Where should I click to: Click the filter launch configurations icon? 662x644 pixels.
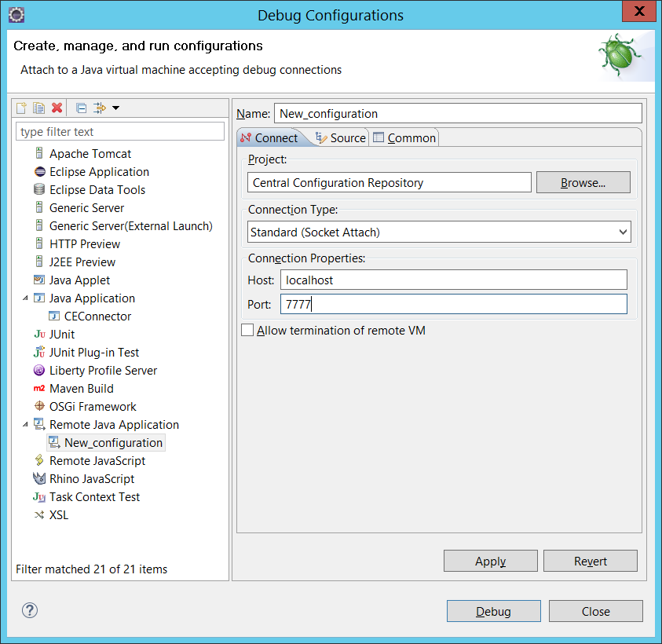pyautogui.click(x=100, y=108)
